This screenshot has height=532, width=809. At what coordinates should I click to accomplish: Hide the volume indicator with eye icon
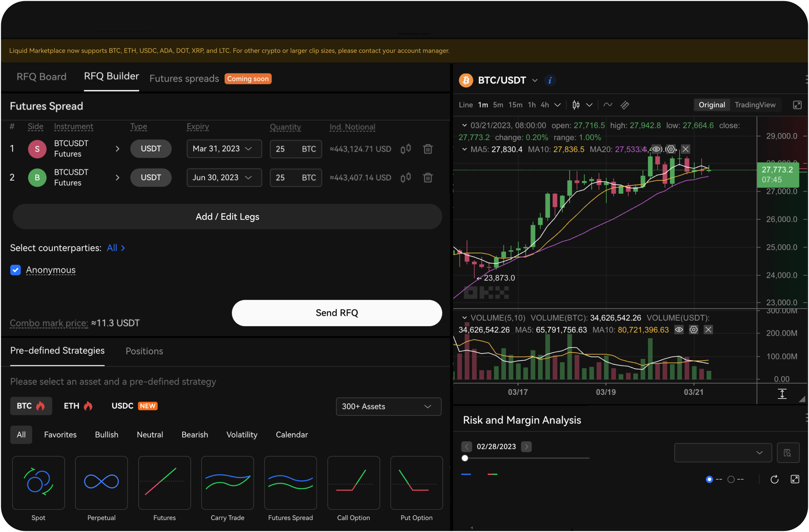click(x=679, y=330)
